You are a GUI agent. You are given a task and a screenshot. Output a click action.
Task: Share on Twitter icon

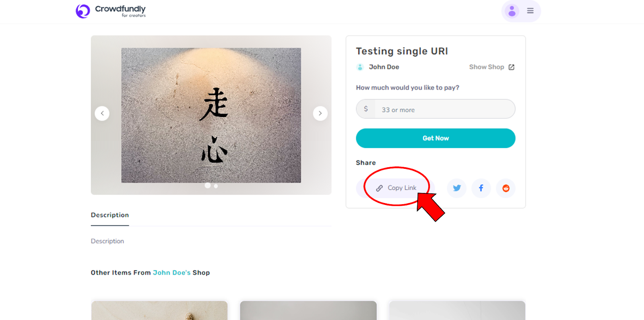pyautogui.click(x=457, y=188)
